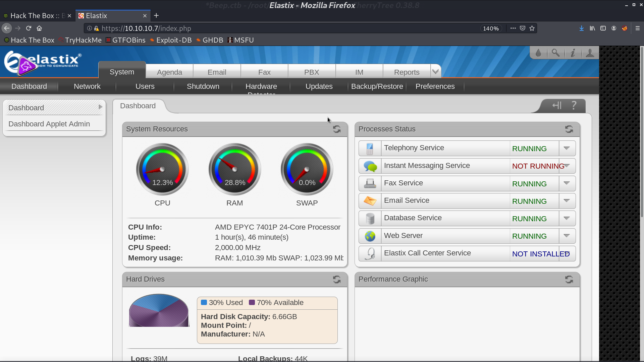The width and height of the screenshot is (644, 362).
Task: Click the info 'i' icon
Action: pyautogui.click(x=573, y=53)
